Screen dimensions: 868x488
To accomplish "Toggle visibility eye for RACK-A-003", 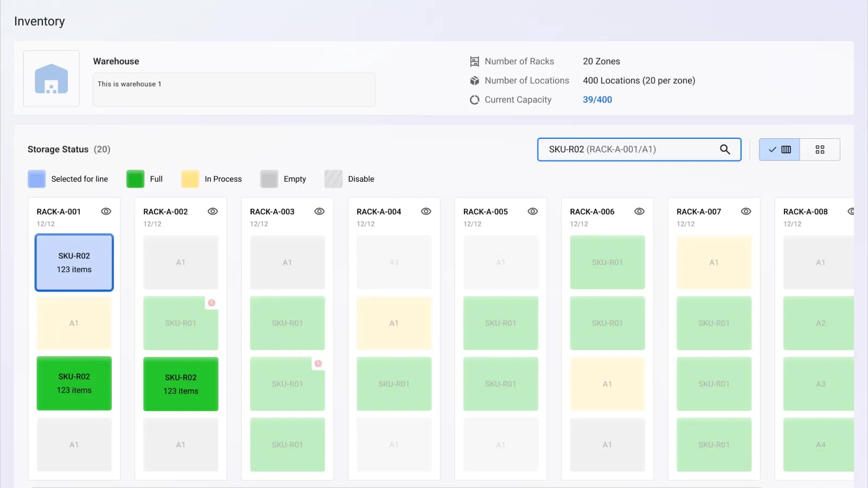I will (x=320, y=211).
